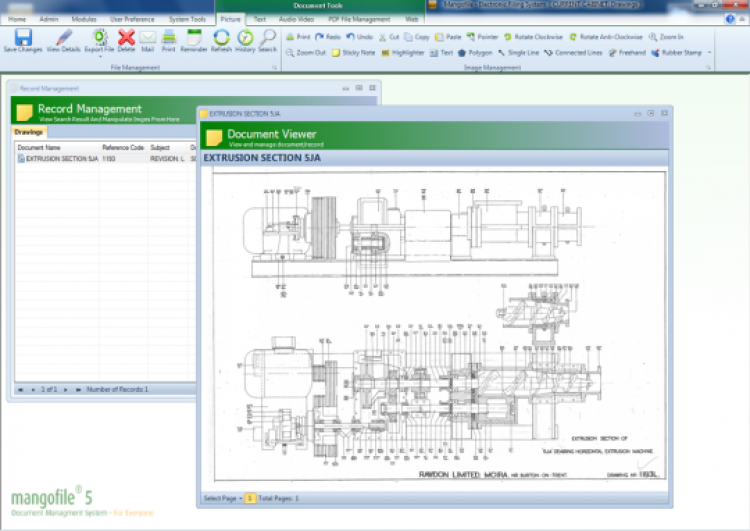
Task: Refresh the record list
Action: [221, 38]
